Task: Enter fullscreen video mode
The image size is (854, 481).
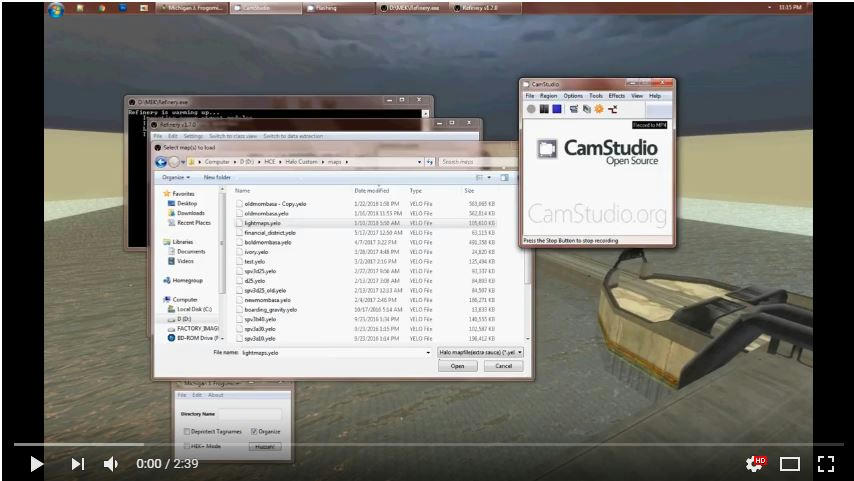Action: click(x=826, y=464)
